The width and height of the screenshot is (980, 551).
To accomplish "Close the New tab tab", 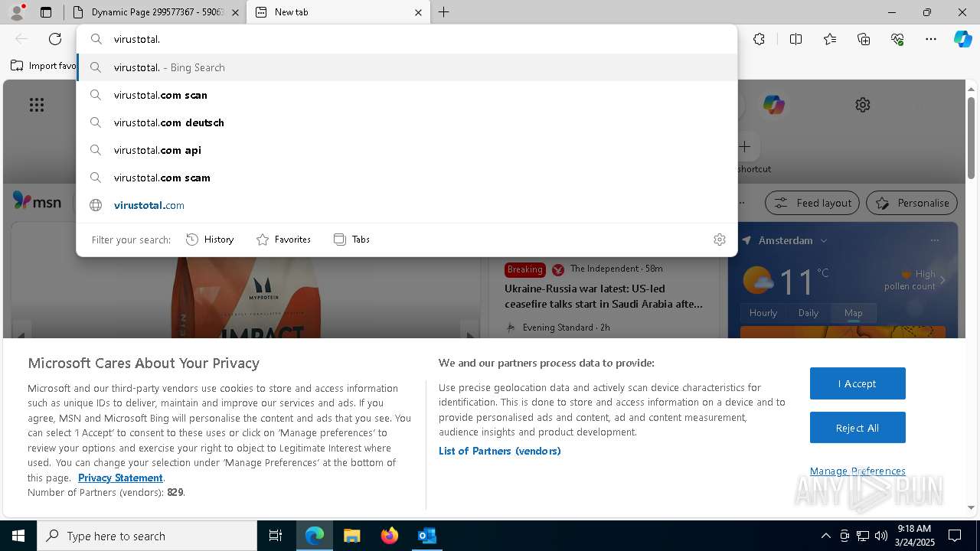I will (418, 12).
